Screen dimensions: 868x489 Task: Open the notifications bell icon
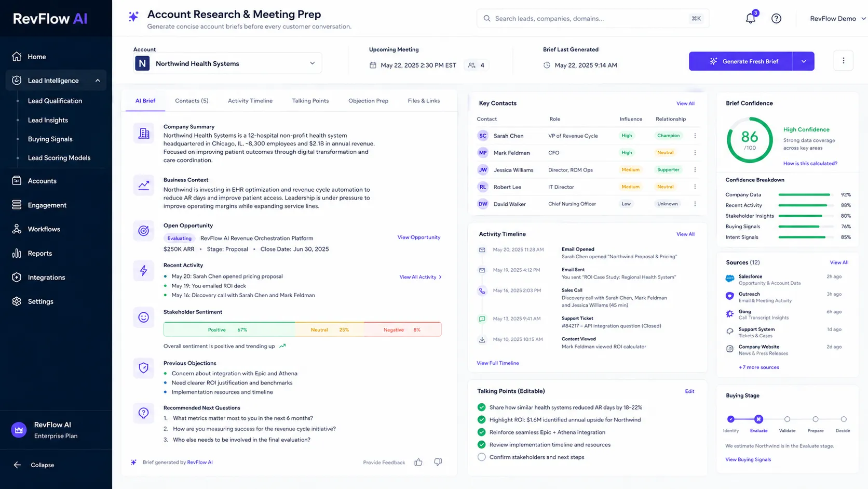pos(750,19)
